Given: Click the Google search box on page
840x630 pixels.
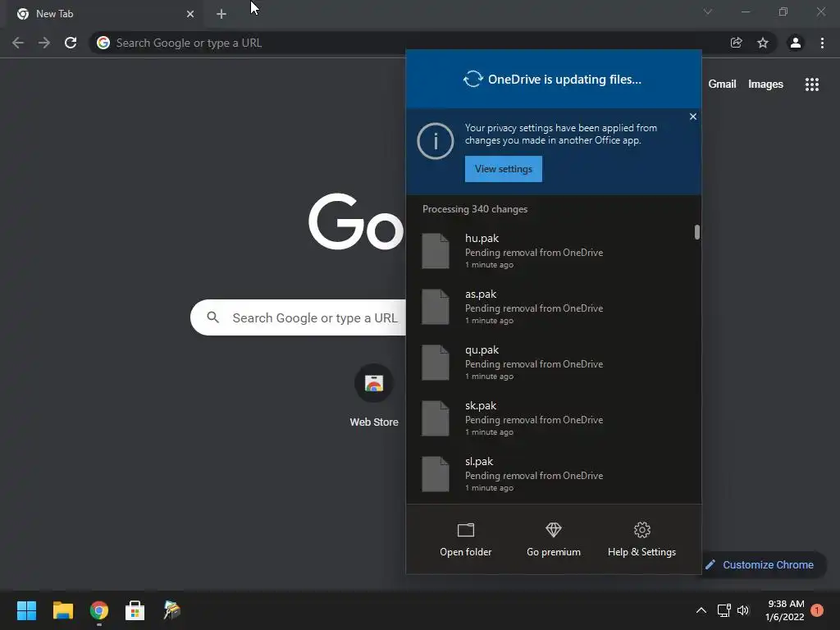Looking at the screenshot, I should (299, 317).
